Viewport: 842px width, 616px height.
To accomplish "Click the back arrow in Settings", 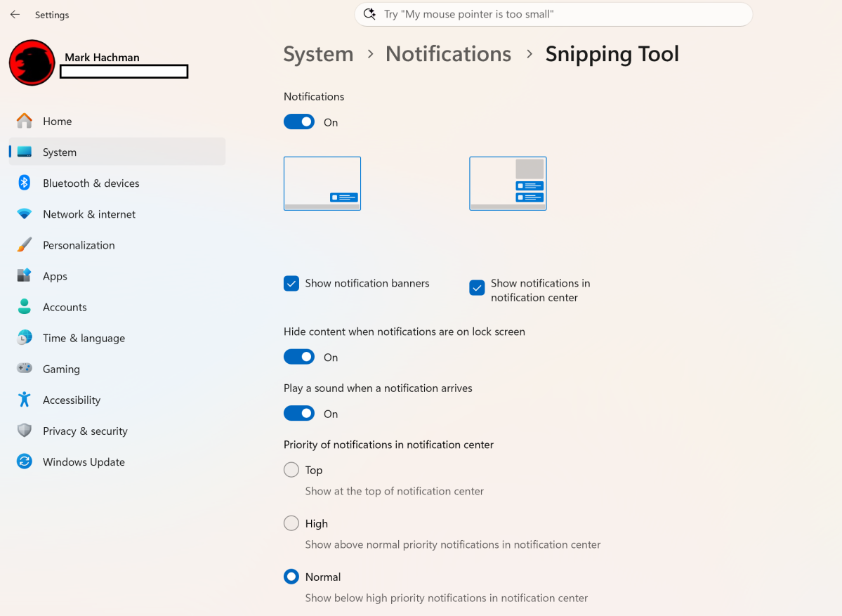I will tap(15, 15).
